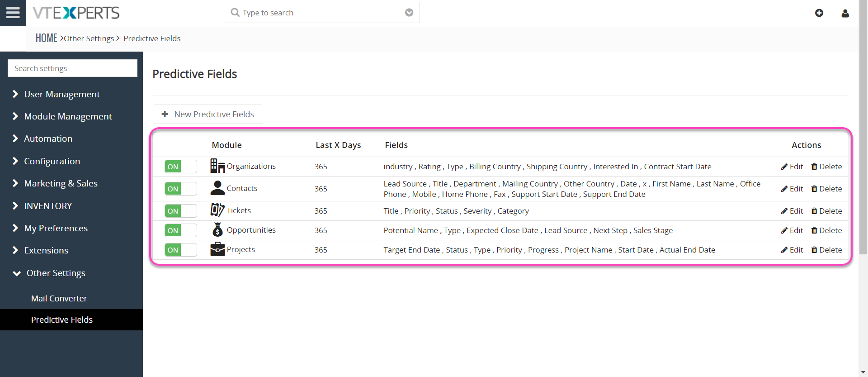Image resolution: width=868 pixels, height=377 pixels.
Task: Click the Opportunities money bag icon
Action: (x=217, y=229)
